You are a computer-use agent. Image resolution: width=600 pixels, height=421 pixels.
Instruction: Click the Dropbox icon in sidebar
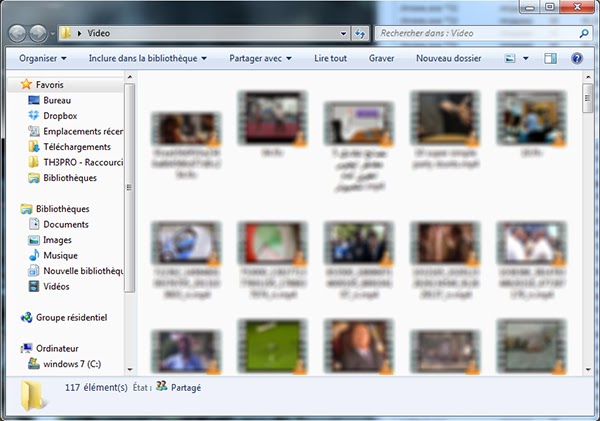coord(34,115)
